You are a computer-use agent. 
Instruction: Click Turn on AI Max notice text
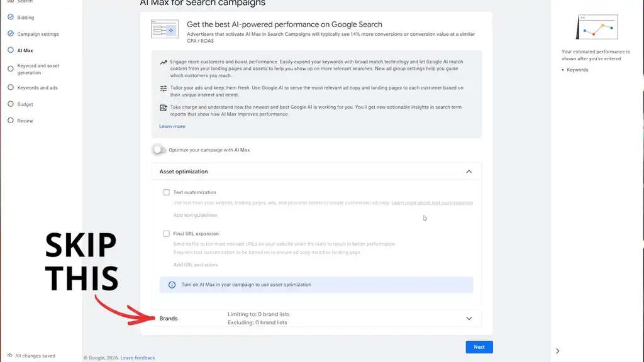tap(247, 285)
